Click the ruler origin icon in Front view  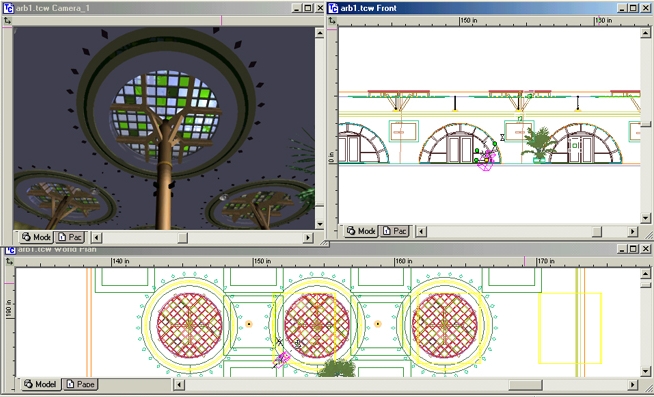point(332,20)
